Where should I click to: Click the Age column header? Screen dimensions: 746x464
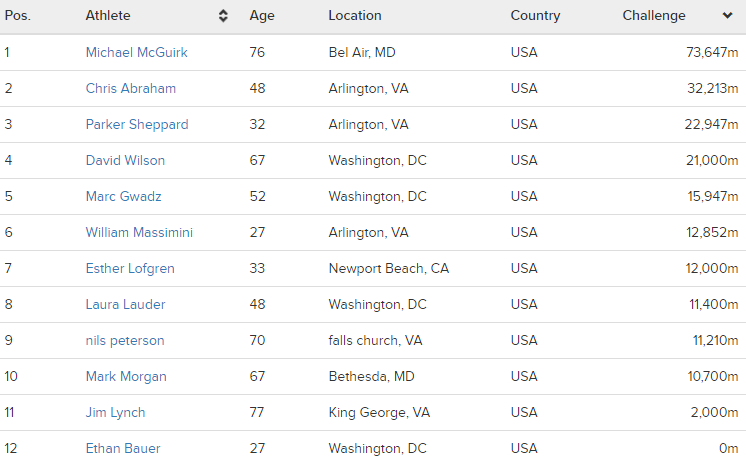click(x=261, y=16)
